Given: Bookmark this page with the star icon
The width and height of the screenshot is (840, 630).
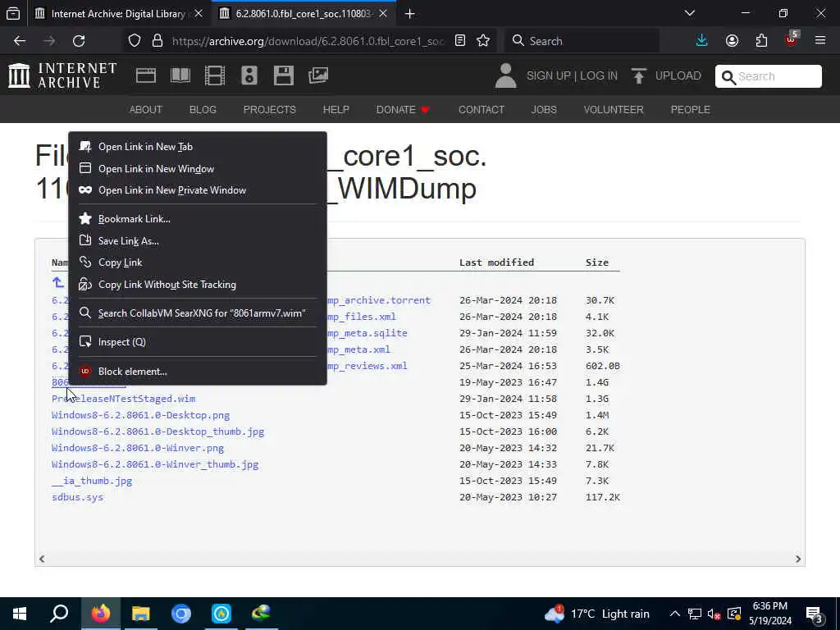Looking at the screenshot, I should coord(483,41).
